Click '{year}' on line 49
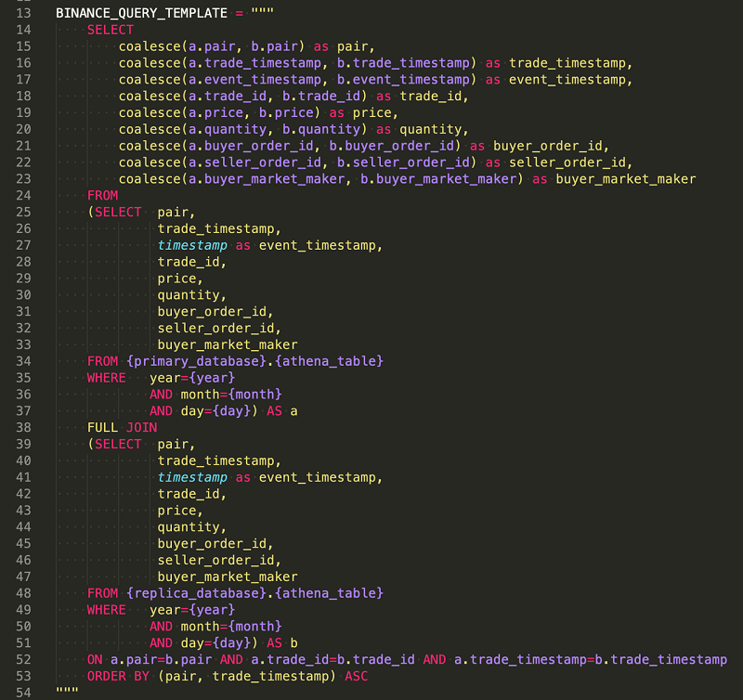This screenshot has height=700, width=743. [x=212, y=610]
